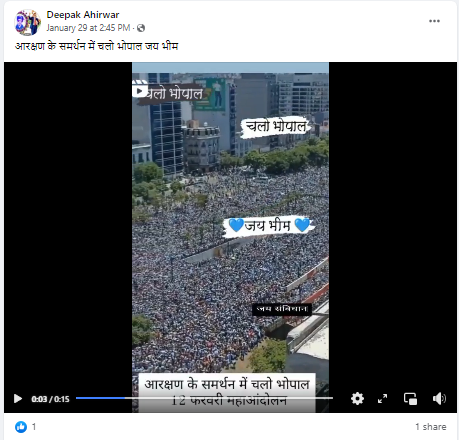Click the blue played portion of the timeline
Image resolution: width=459 pixels, height=440 pixels.
[x=100, y=398]
